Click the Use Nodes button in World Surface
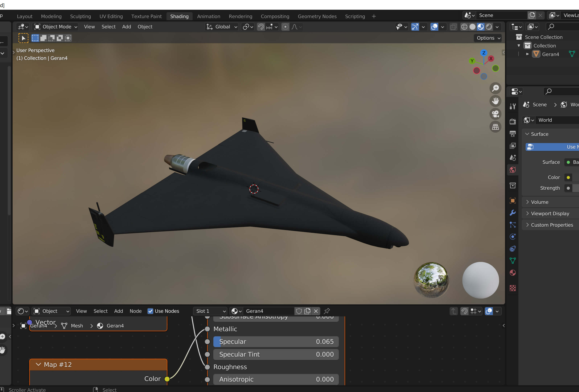This screenshot has height=392, width=579. pyautogui.click(x=552, y=147)
